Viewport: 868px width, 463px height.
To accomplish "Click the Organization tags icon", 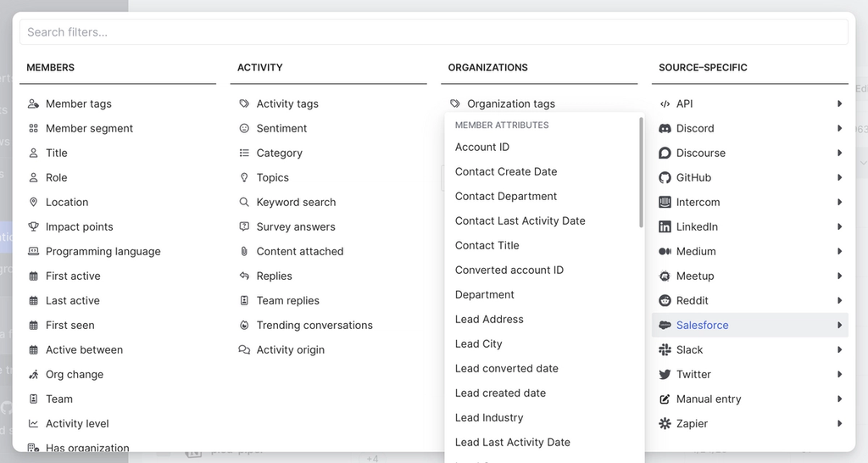I will pyautogui.click(x=455, y=104).
